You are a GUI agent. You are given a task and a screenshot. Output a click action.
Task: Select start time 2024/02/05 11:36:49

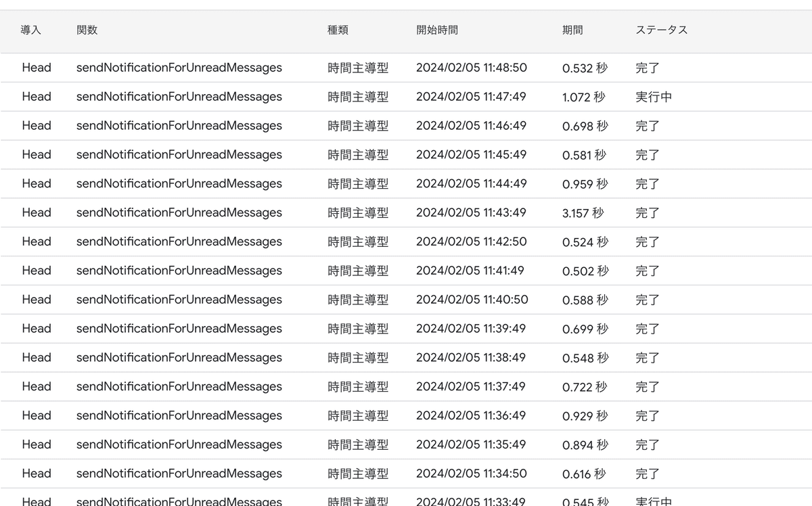[471, 415]
